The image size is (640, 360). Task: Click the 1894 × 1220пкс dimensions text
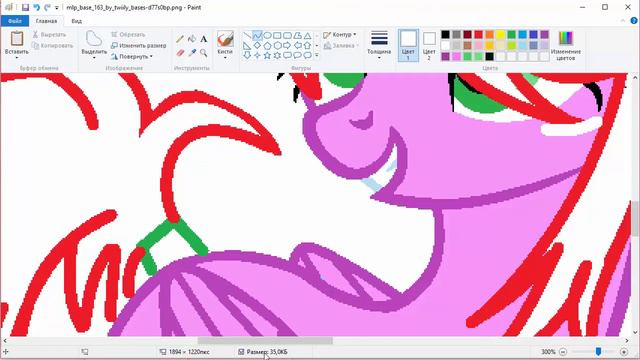189,352
